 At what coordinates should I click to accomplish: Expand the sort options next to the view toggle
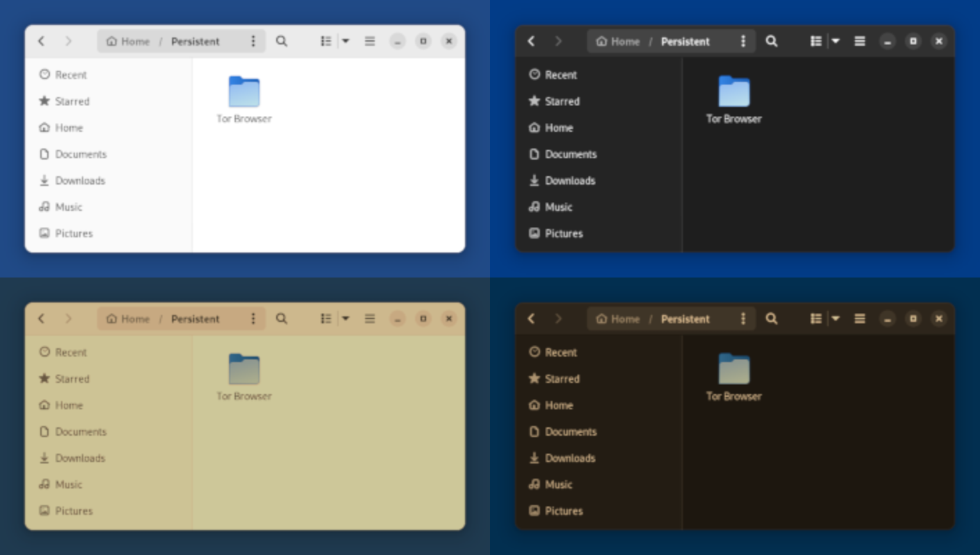[346, 41]
